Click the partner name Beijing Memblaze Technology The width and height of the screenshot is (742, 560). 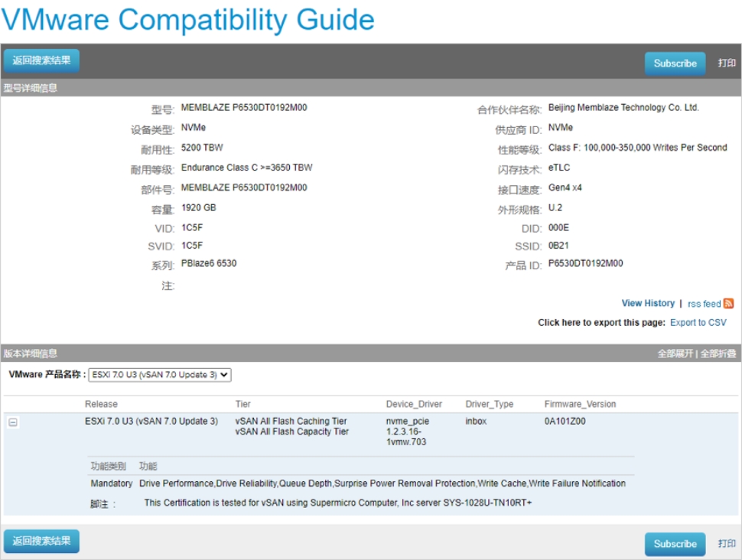[623, 107]
